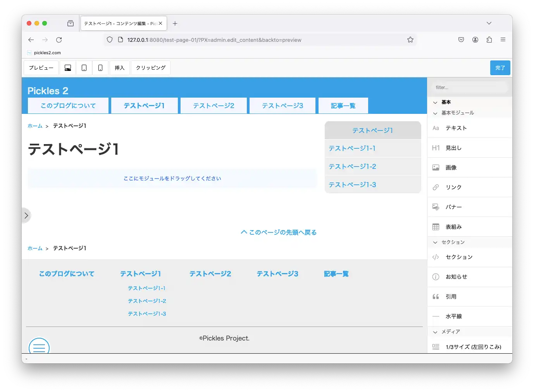
Task: Bookmark this page with the star icon
Action: 410,40
